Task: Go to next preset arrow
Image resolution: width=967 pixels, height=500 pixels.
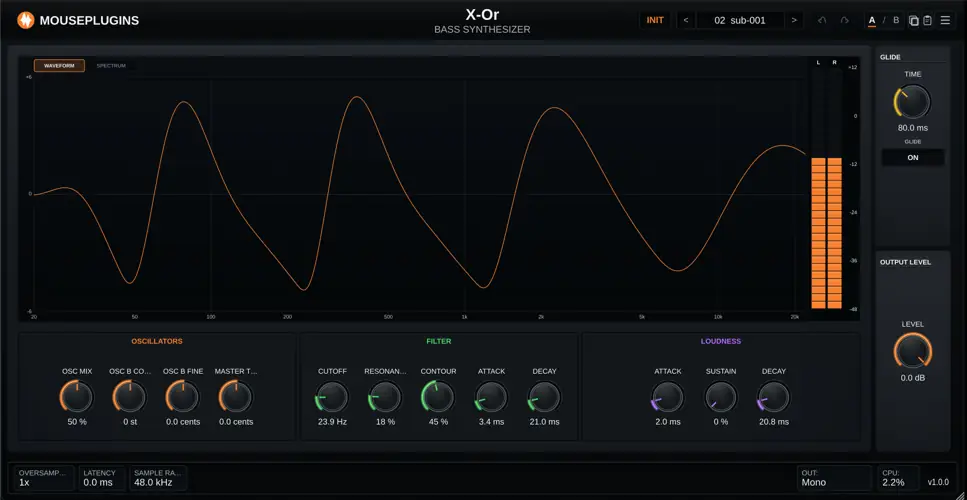Action: (794, 20)
